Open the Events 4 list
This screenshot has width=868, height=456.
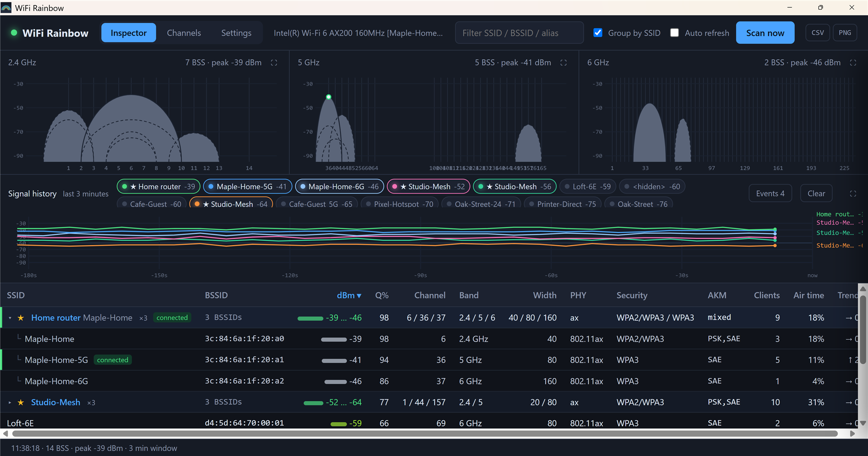(x=770, y=194)
